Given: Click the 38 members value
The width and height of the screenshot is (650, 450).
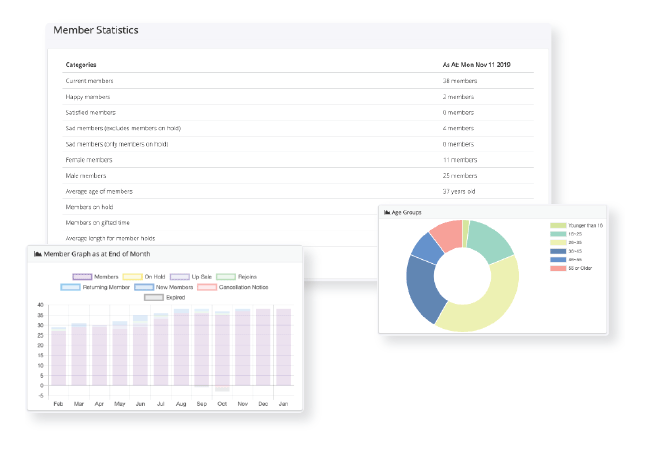Looking at the screenshot, I should (460, 81).
